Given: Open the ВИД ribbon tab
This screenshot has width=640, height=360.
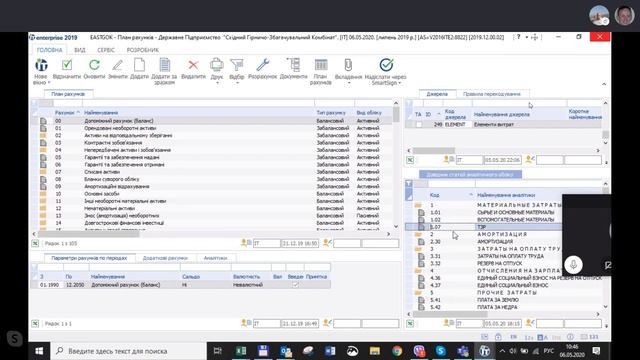Looking at the screenshot, I should point(80,50).
